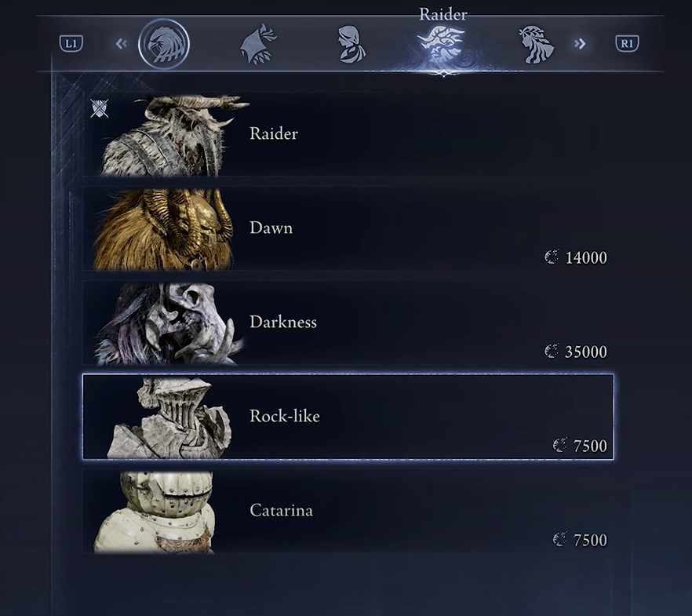Click the Catarina onion armor thumbnail
Image resolution: width=692 pixels, height=616 pixels.
pos(155,512)
